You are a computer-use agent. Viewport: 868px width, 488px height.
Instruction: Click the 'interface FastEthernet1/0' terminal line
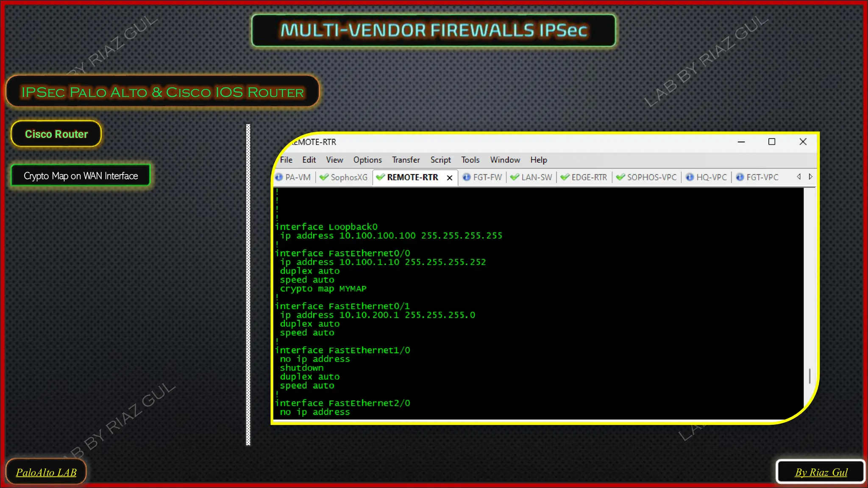coord(342,350)
